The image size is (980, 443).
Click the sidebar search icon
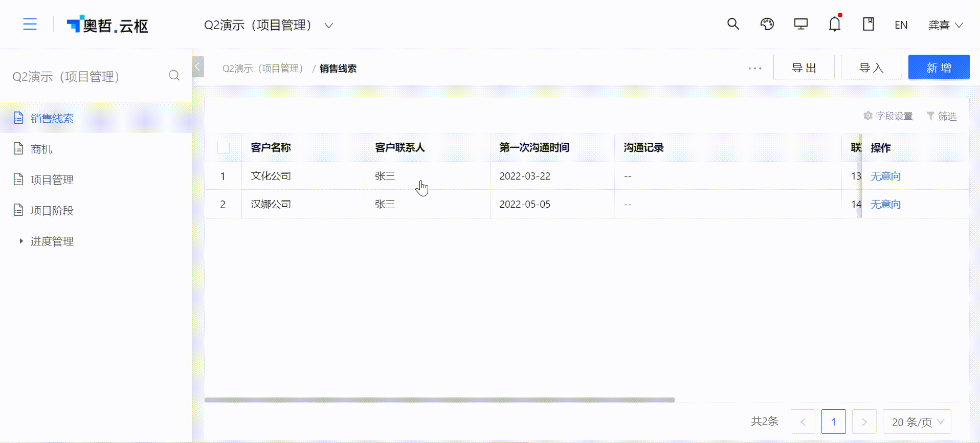pos(174,76)
